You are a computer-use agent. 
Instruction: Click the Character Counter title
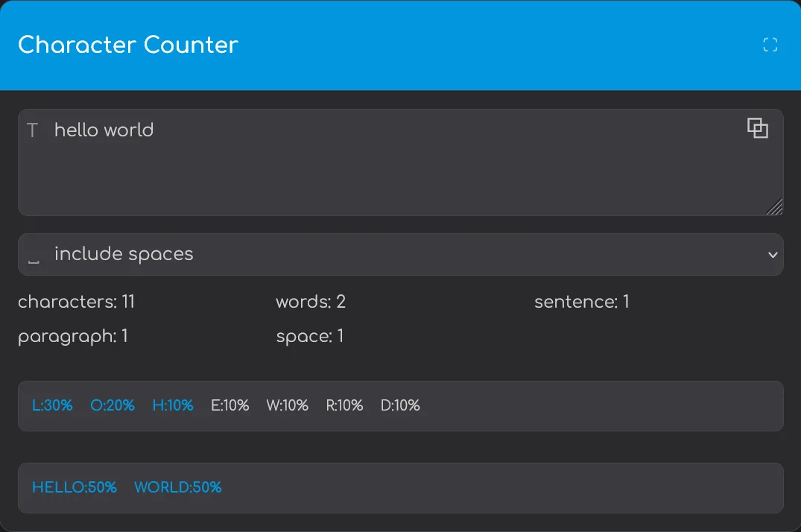pos(128,45)
